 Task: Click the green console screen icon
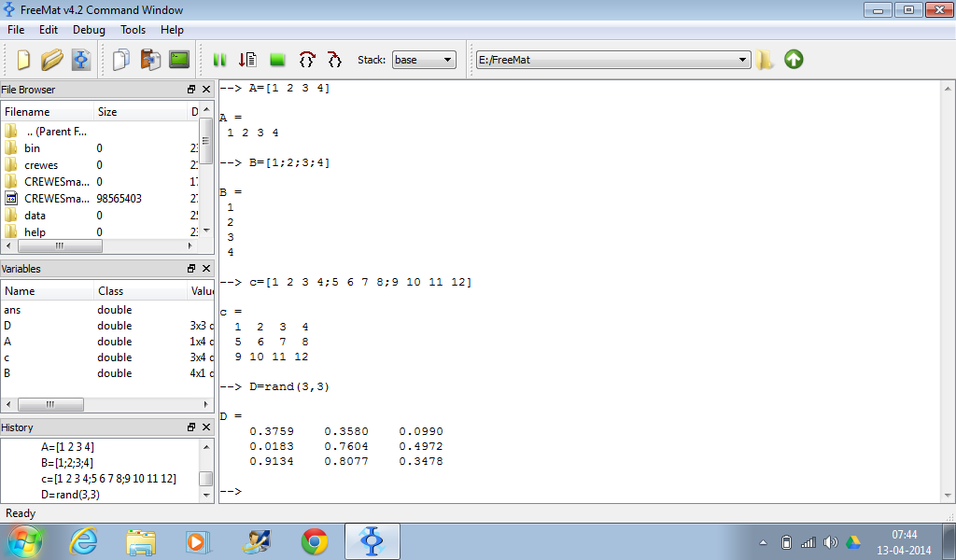tap(179, 59)
